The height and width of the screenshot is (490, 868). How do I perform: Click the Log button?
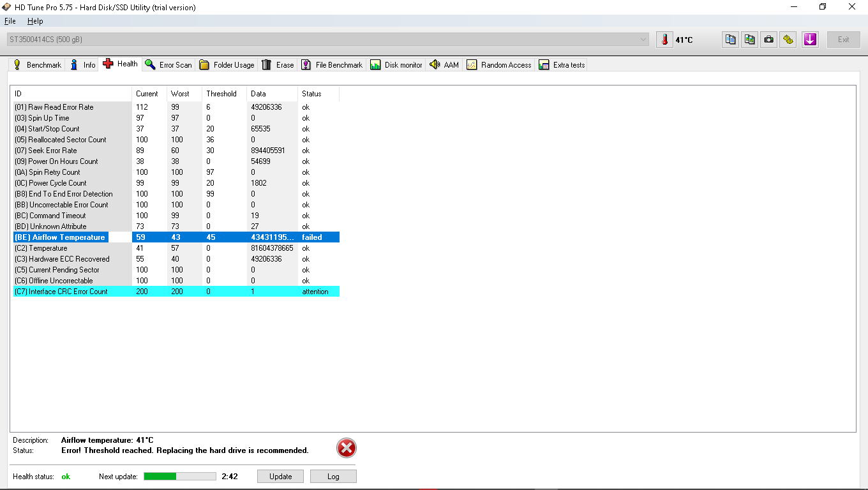pos(333,477)
